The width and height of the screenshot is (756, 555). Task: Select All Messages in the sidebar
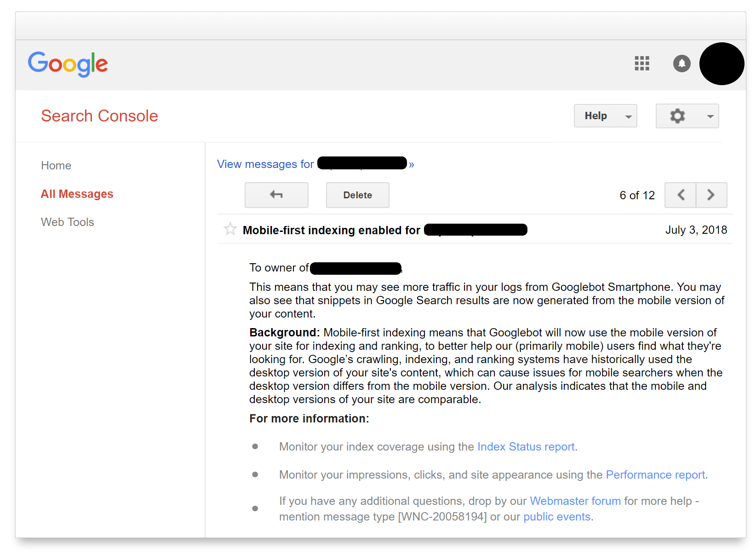77,194
